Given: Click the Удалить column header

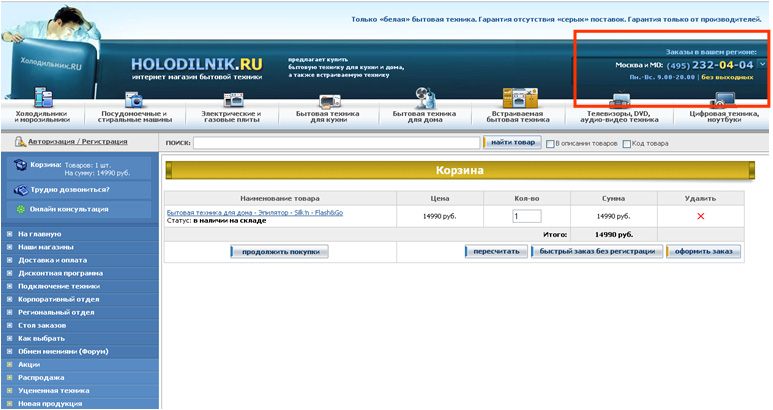Looking at the screenshot, I should coord(700,199).
